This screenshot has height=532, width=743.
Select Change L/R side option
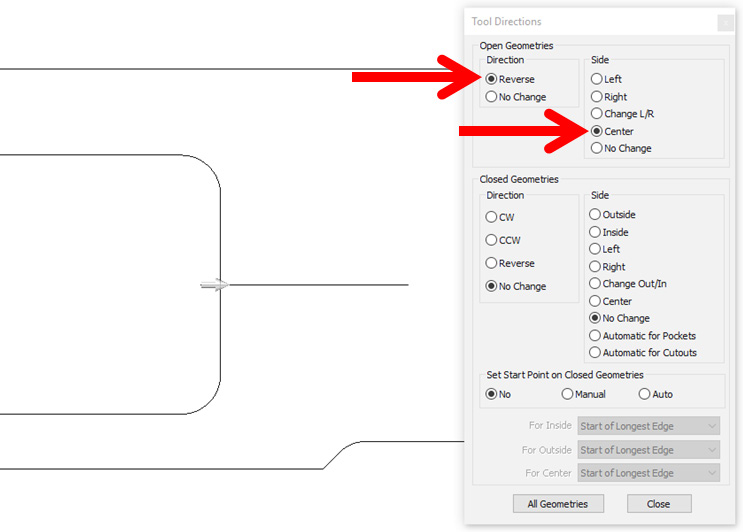pos(597,114)
